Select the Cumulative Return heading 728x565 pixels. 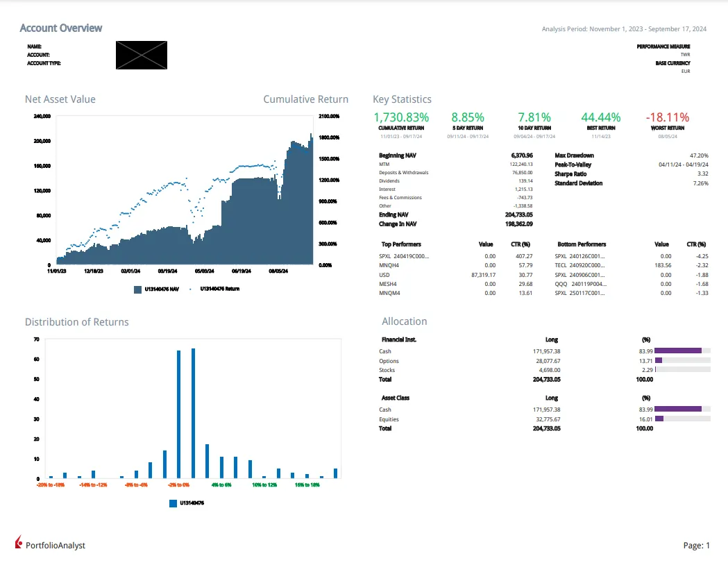tap(305, 99)
